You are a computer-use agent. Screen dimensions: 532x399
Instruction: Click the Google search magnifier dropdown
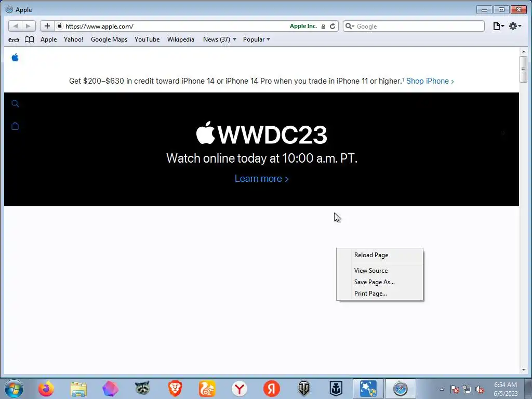(350, 26)
